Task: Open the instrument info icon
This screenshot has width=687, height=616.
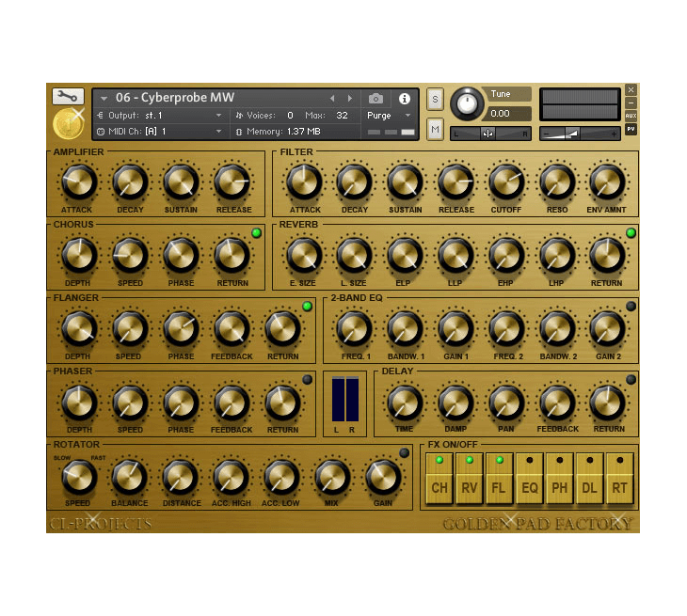Action: coord(404,99)
